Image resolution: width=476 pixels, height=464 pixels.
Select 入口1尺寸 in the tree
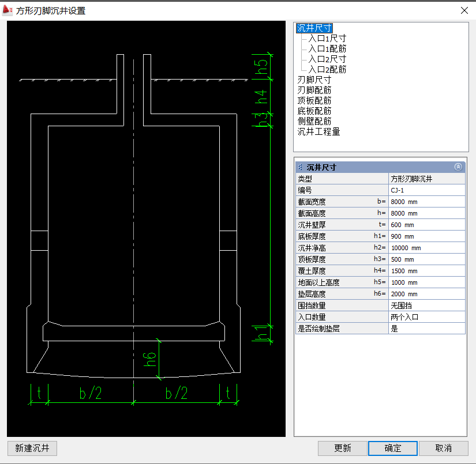[x=327, y=39]
